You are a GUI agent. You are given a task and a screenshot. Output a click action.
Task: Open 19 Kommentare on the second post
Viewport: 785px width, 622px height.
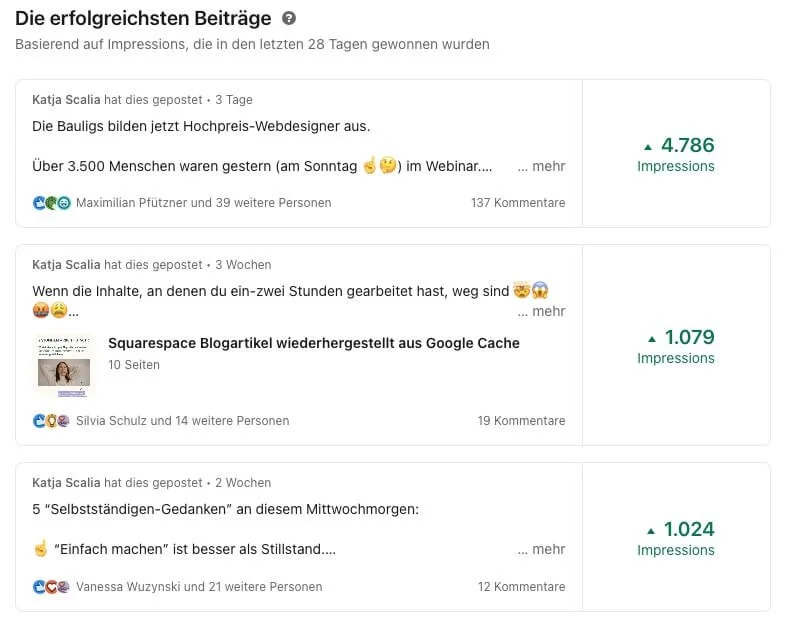point(522,421)
